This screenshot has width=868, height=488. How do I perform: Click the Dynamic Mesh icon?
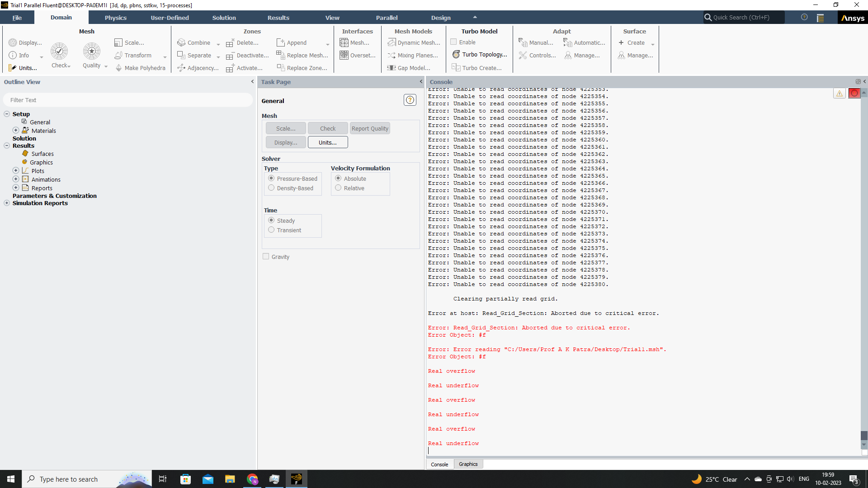click(x=392, y=42)
